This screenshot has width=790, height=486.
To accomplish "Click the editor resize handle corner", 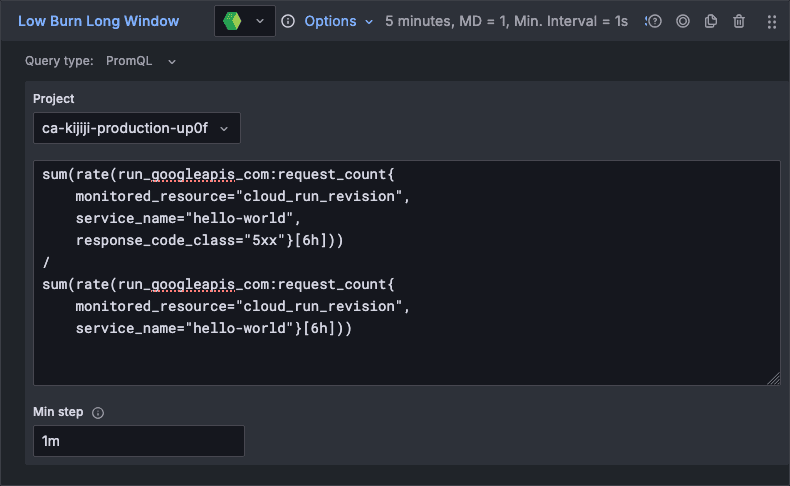I will click(x=773, y=378).
